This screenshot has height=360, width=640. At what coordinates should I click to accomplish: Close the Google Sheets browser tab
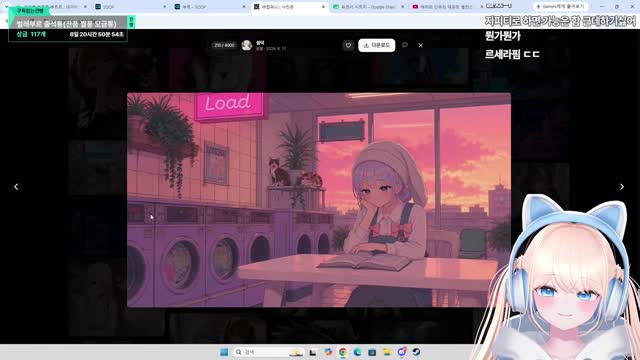click(402, 7)
